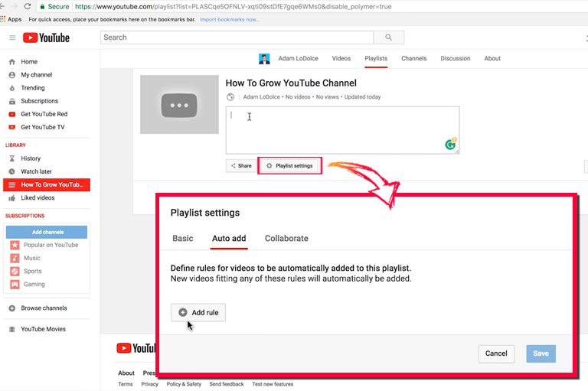Screen dimensions: 588x391
Task: Click the Apps grid icon in bookmarks bar
Action: tap(2, 19)
